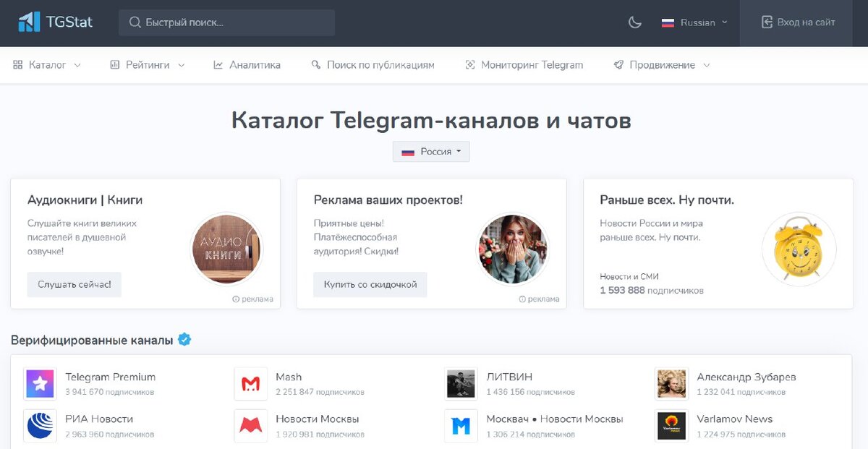This screenshot has width=868, height=449.
Task: Open the Новости Москвы red avatar
Action: [250, 426]
